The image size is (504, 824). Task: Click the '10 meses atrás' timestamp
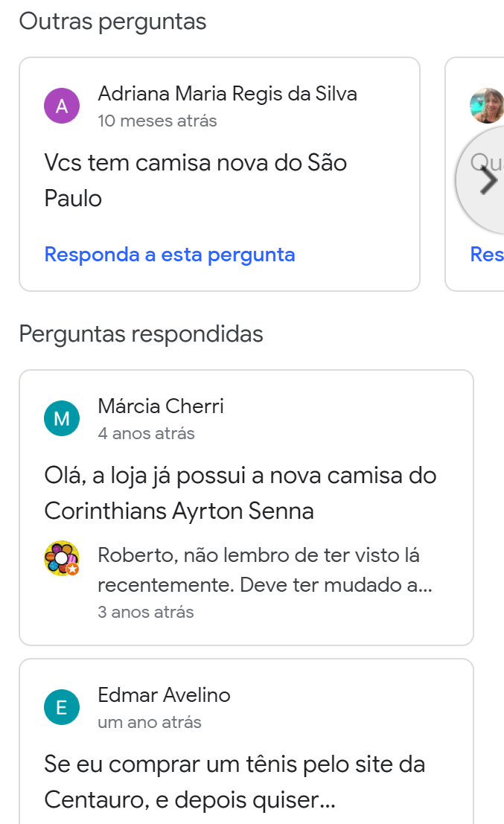point(156,121)
